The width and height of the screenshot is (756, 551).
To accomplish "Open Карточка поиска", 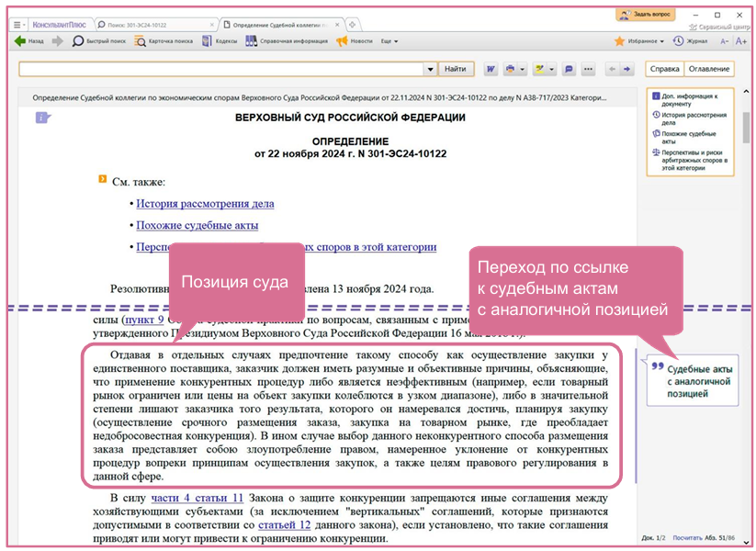I will pos(164,41).
